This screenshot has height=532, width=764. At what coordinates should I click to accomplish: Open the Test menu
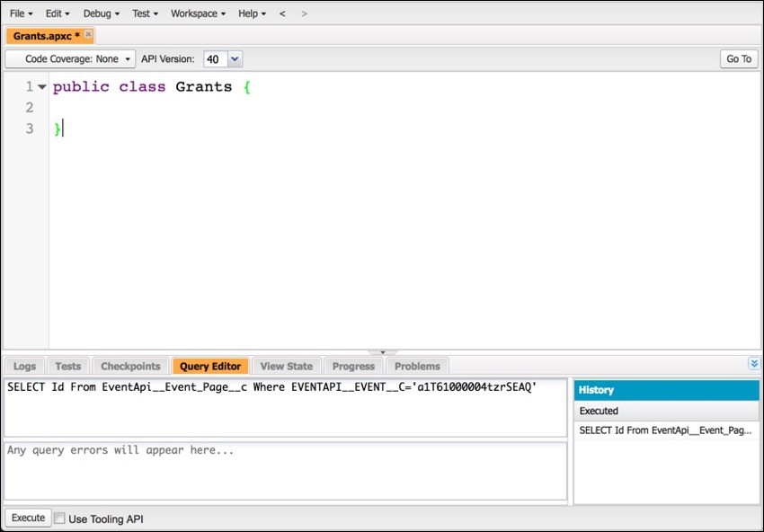[145, 13]
